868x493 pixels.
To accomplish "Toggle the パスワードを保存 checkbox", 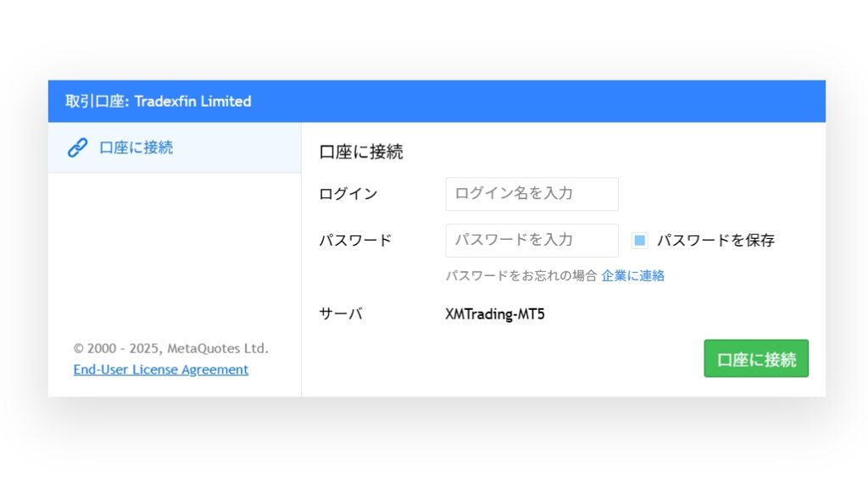I will (x=639, y=240).
